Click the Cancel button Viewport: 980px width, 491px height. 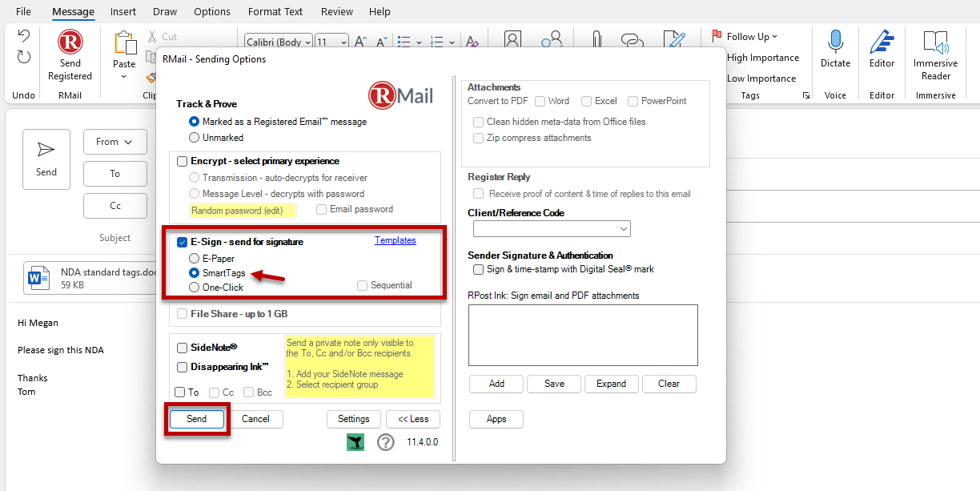coord(256,419)
